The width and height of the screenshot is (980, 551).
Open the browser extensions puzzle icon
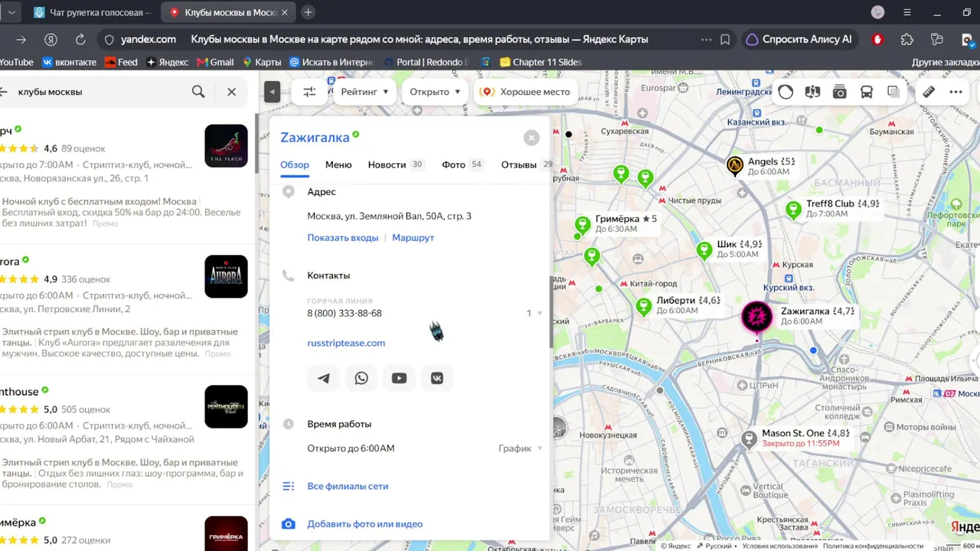(x=907, y=40)
